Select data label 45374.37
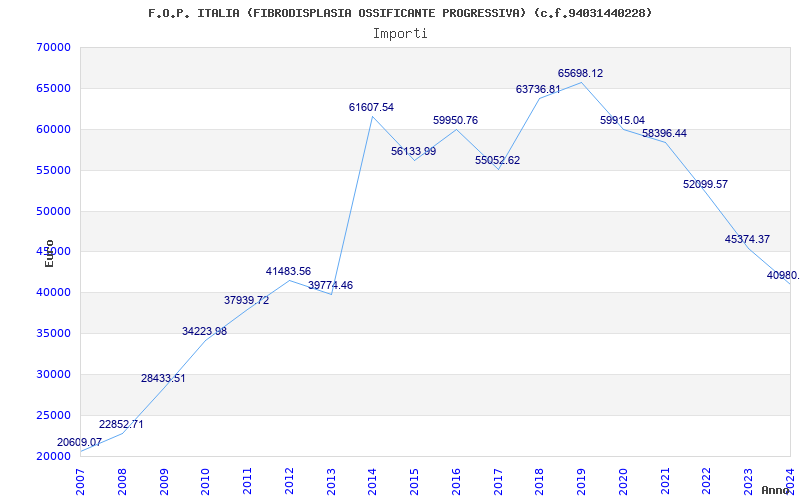 [747, 239]
